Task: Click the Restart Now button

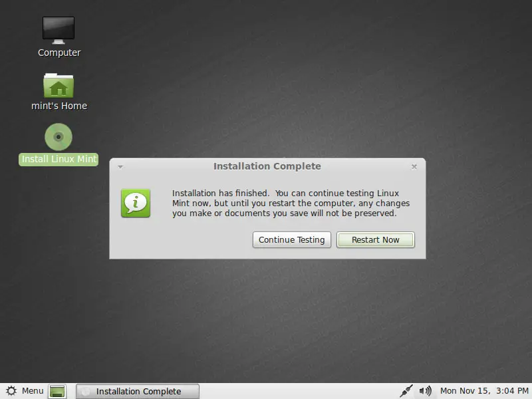Action: click(x=375, y=240)
